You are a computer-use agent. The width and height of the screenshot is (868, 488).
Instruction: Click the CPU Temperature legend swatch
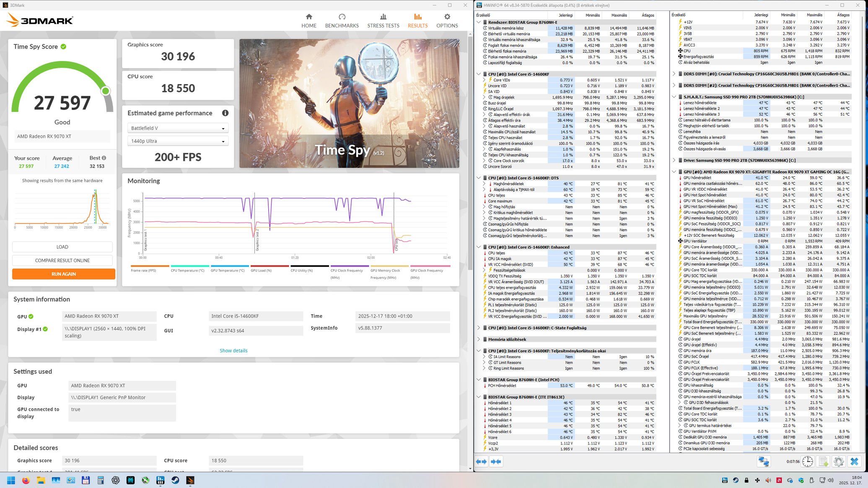190,266
